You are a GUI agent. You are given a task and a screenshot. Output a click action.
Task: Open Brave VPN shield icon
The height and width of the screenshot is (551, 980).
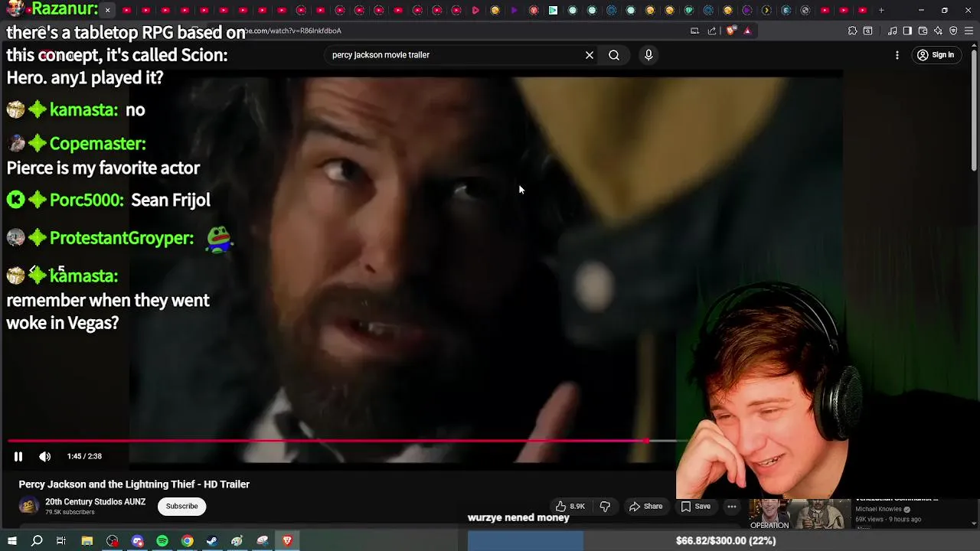click(x=953, y=31)
